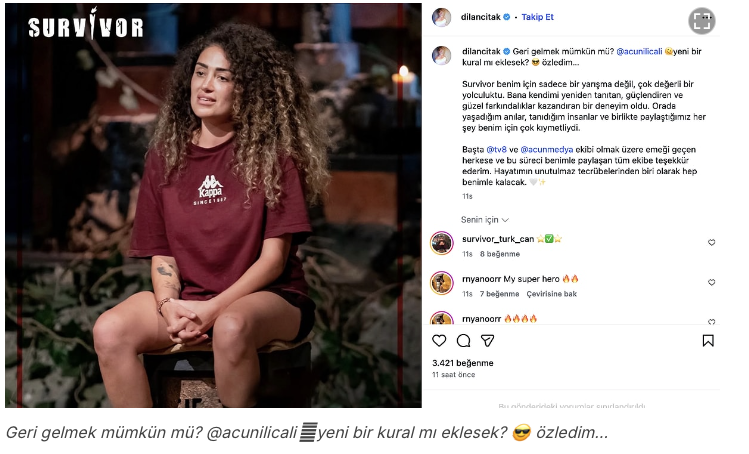Share post via paper plane icon
This screenshot has height=454, width=749.
487,341
